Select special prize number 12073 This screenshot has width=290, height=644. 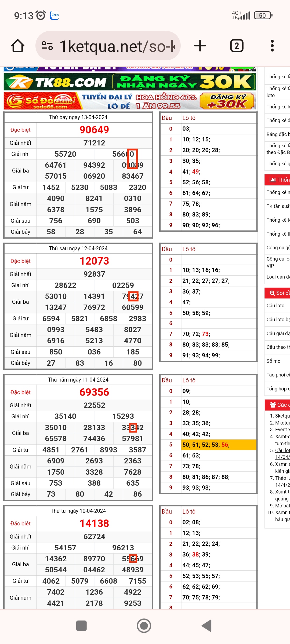coord(94,261)
